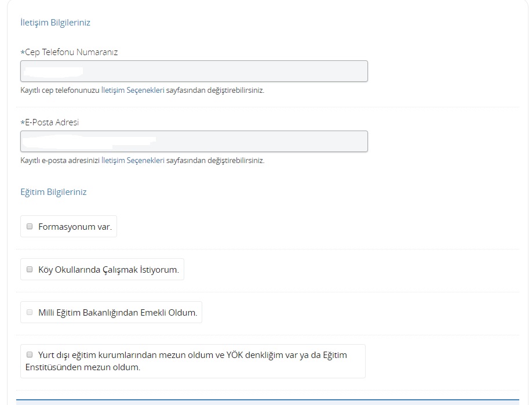Open İletişim Seçenekleri link below phone field

pos(133,91)
